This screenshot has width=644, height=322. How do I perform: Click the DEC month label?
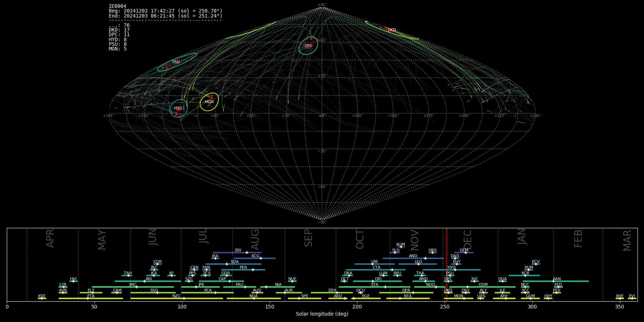coord(468,239)
